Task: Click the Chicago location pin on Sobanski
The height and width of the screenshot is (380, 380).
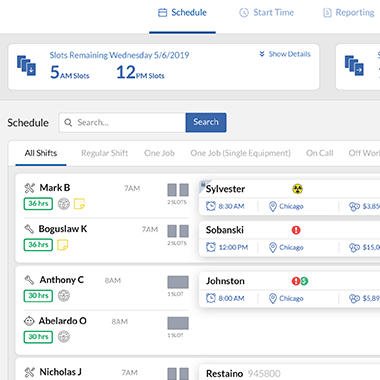Action: (273, 247)
